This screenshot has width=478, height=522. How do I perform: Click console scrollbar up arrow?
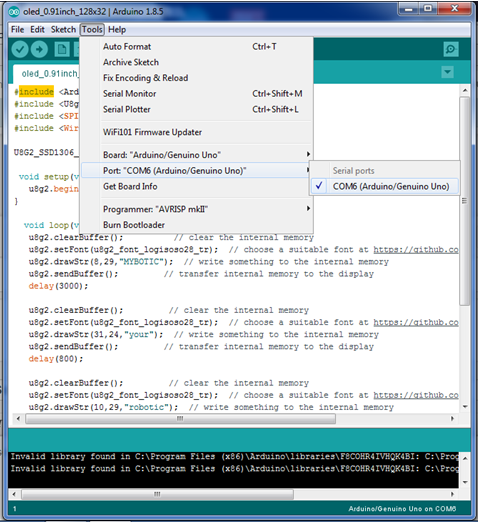(x=465, y=458)
